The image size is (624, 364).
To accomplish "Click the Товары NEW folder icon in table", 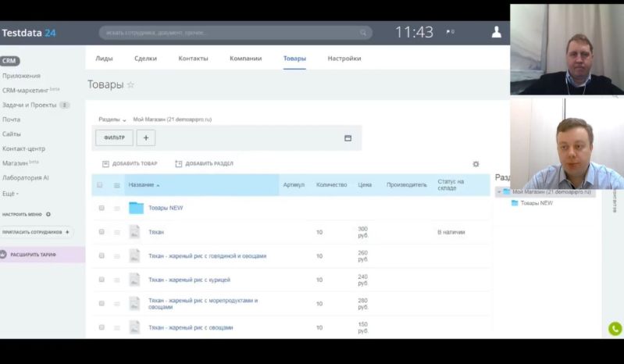I will point(136,208).
